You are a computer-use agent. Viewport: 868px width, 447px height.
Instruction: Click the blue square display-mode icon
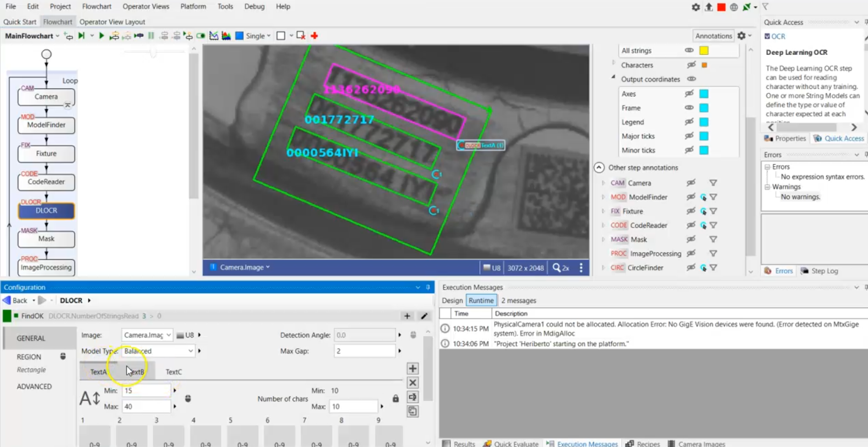(240, 36)
